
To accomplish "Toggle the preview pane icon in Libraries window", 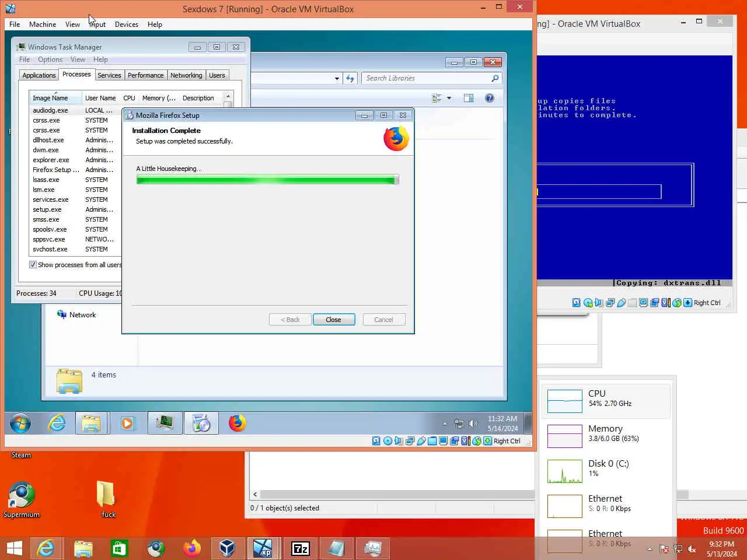I will click(x=469, y=98).
